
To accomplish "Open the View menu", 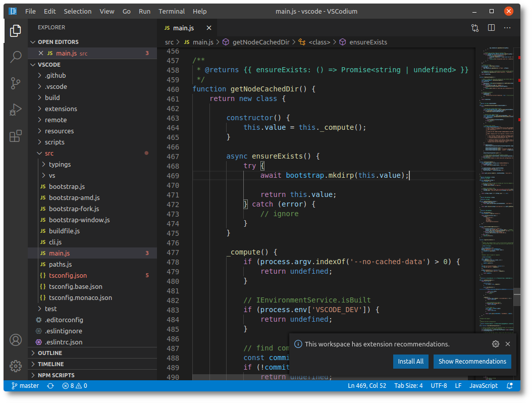I will [x=107, y=11].
